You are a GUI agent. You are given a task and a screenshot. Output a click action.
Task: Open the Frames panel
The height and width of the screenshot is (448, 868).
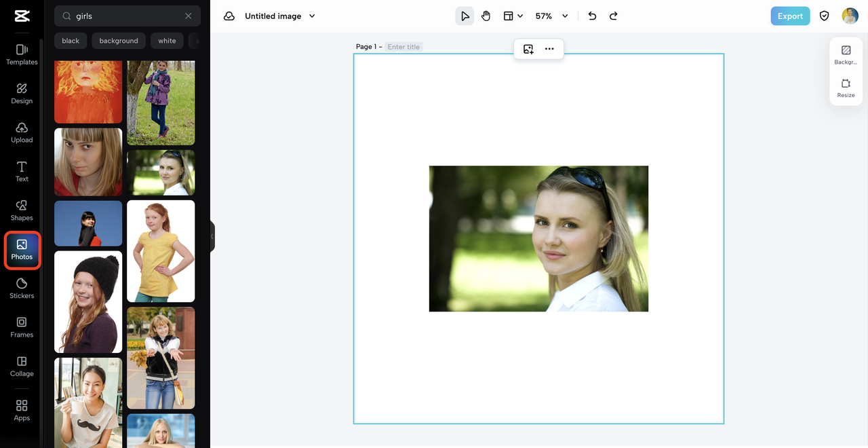(x=22, y=327)
